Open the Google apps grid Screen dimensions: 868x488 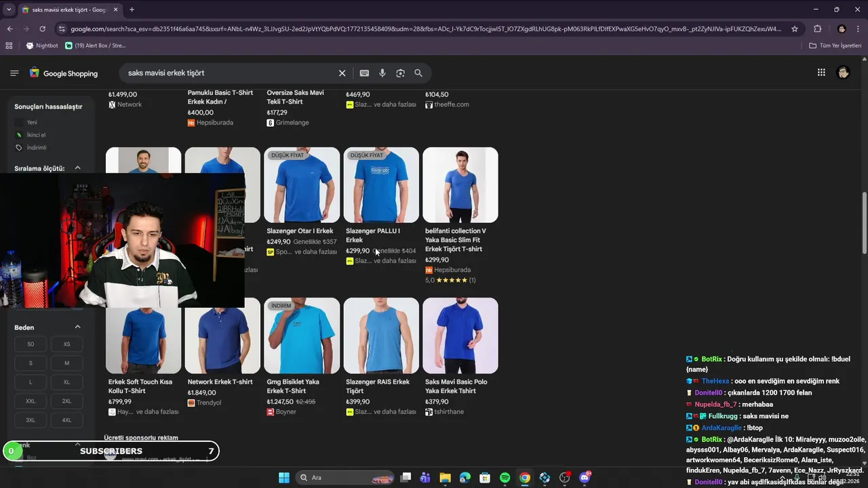(821, 73)
